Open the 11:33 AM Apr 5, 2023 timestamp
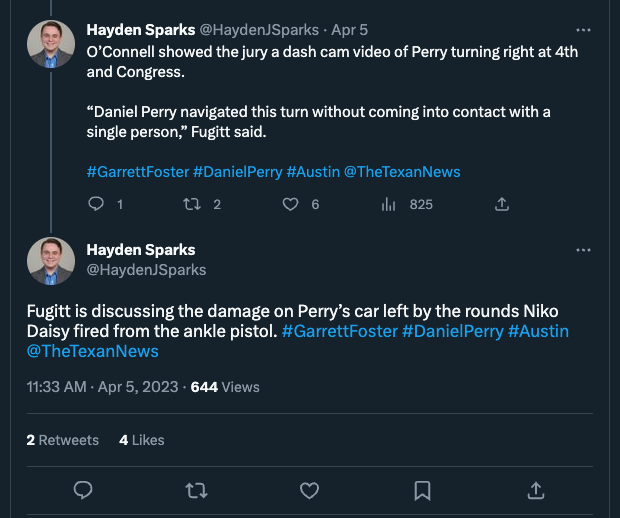620x518 pixels. (102, 387)
